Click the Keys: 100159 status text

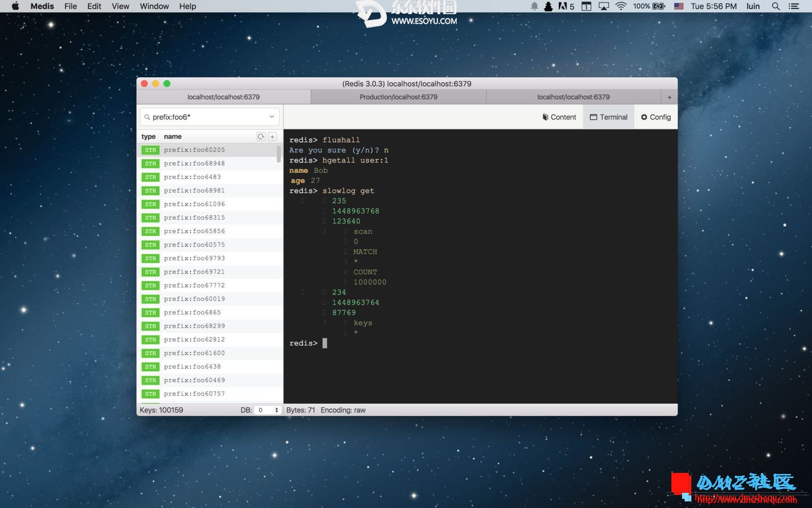[161, 410]
